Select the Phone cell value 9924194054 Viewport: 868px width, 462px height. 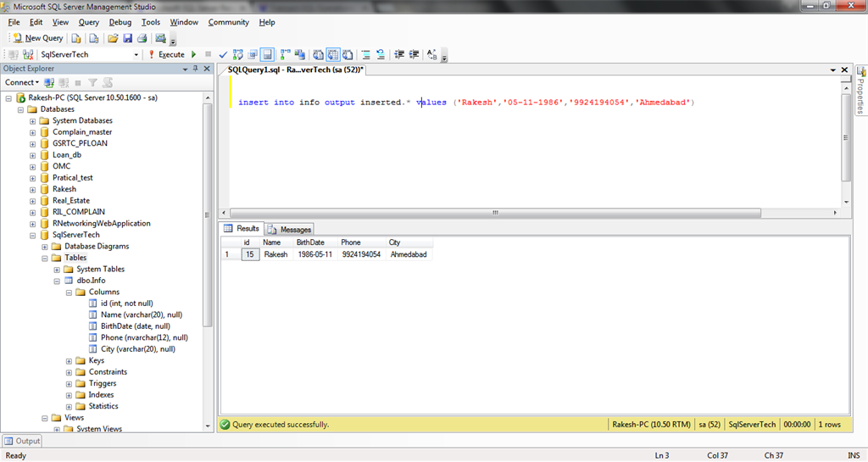tap(360, 254)
